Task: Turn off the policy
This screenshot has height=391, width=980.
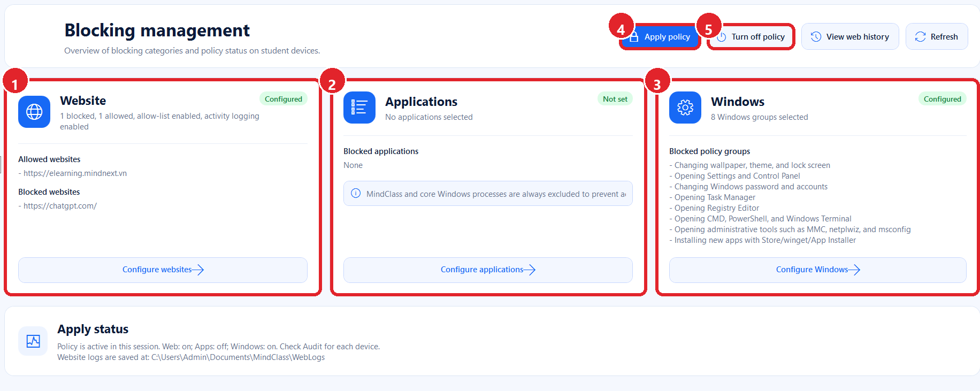Action: point(751,37)
